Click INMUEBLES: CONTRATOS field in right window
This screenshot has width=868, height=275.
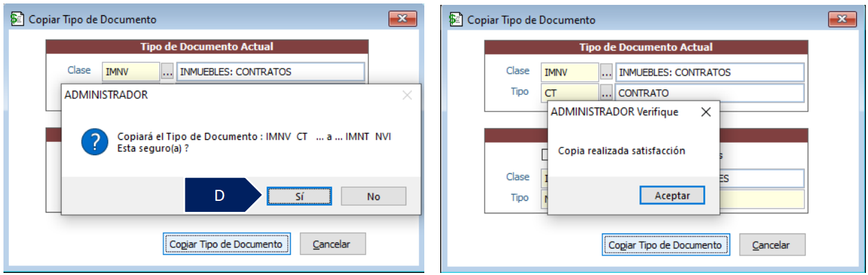(709, 72)
